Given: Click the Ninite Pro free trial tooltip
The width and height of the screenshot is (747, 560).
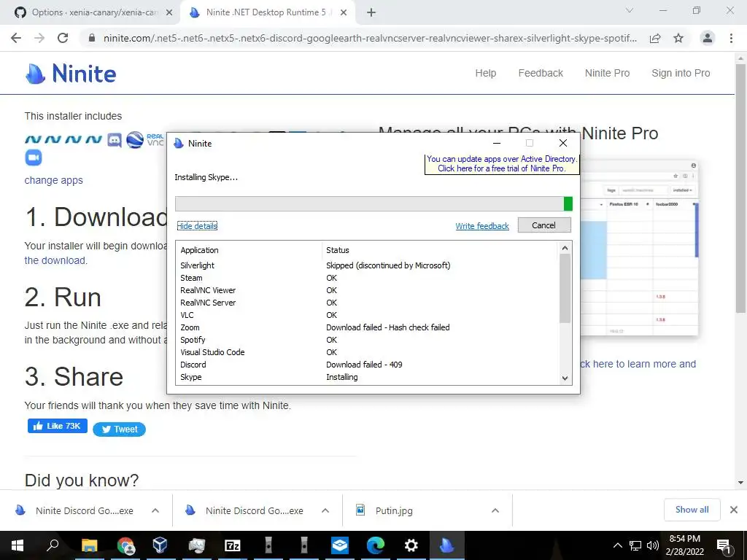Looking at the screenshot, I should 502,164.
